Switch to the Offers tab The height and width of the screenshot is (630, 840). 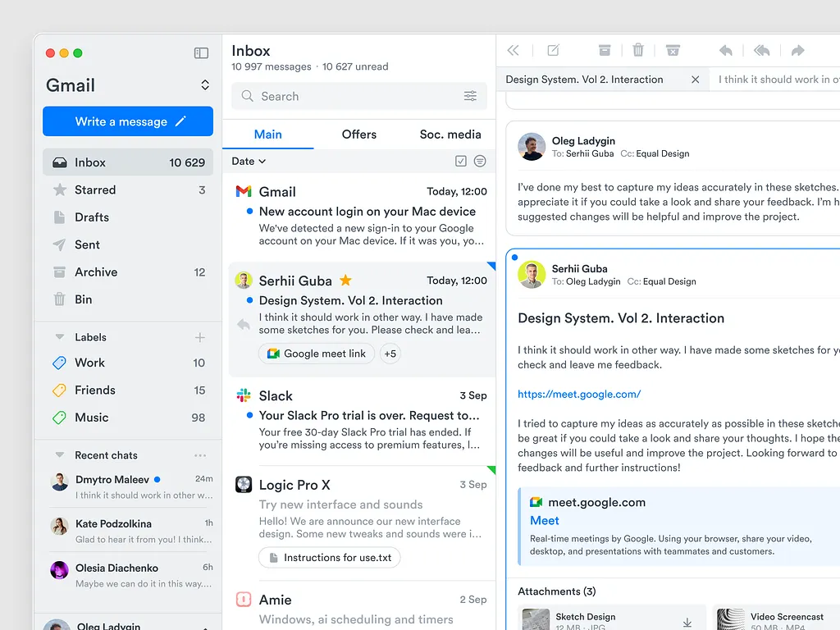(x=358, y=135)
